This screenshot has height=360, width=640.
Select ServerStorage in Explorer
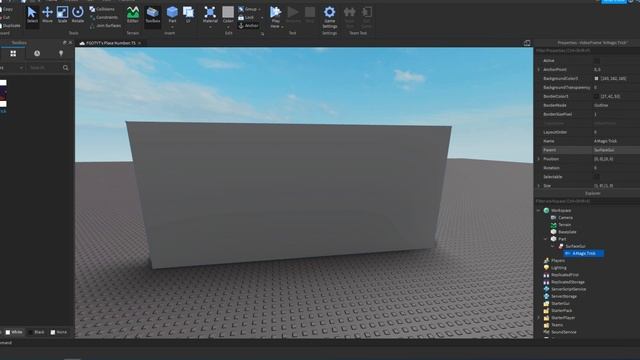[560, 296]
